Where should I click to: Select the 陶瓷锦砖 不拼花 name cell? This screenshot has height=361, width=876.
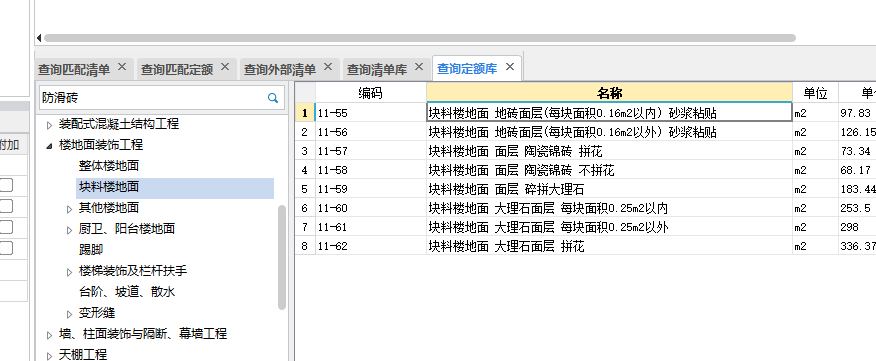[x=610, y=170]
